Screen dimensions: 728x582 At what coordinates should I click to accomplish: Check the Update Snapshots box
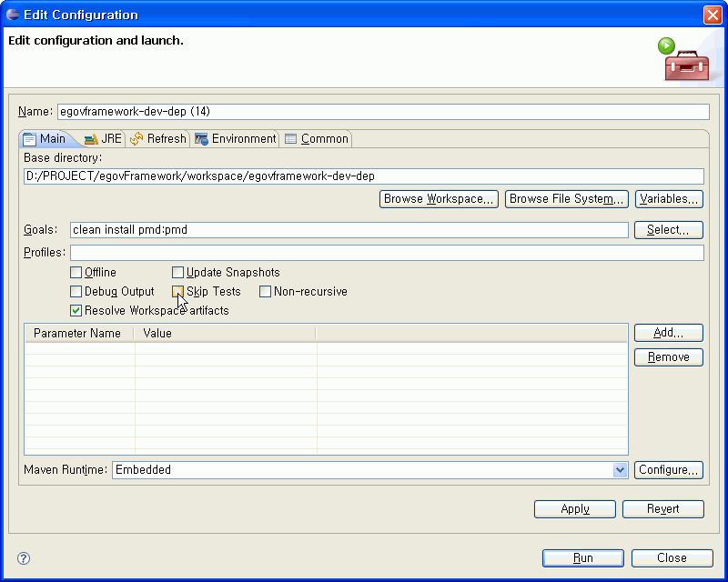pos(178,273)
